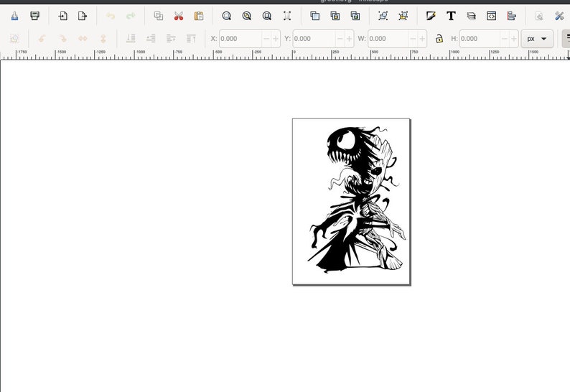Open the Print document dialog
Screen dimensions: 570x392
(34, 16)
